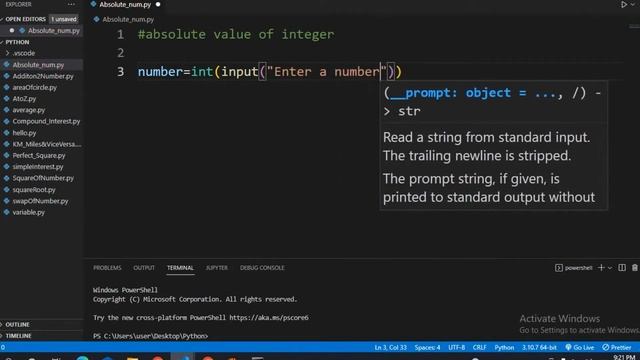Open Absolute_num.py in file tree

click(x=38, y=65)
